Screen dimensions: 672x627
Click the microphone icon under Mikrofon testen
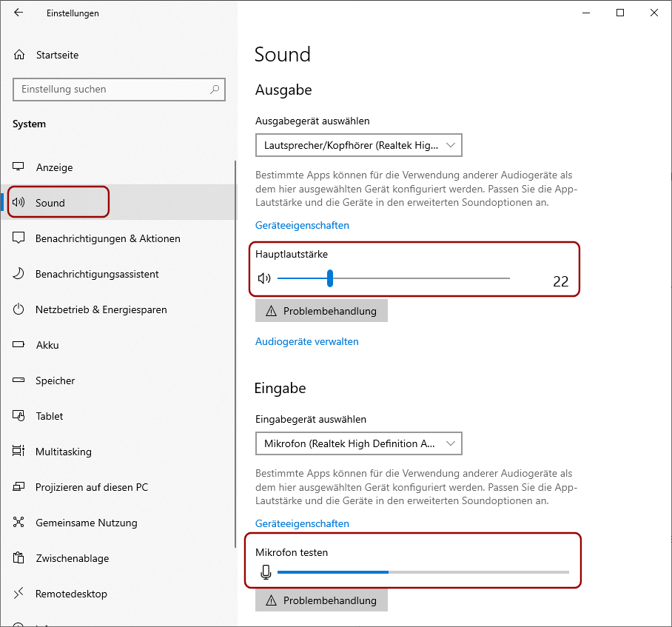tap(266, 572)
